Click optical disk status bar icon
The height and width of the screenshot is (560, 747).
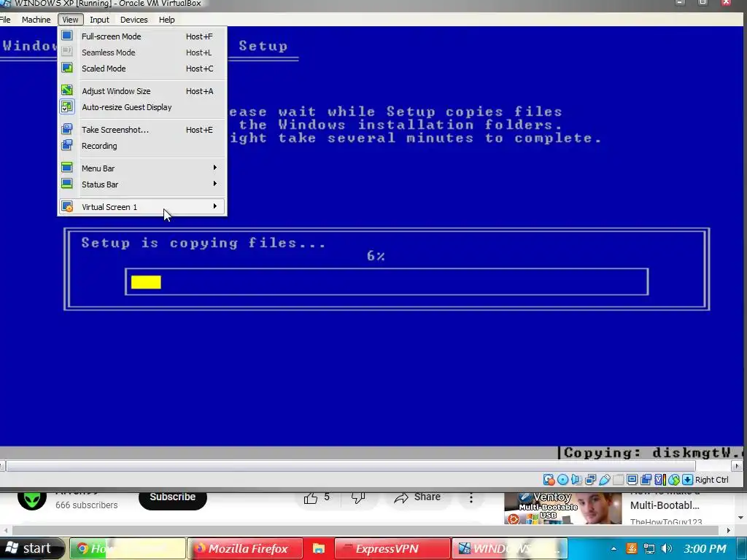tap(562, 480)
